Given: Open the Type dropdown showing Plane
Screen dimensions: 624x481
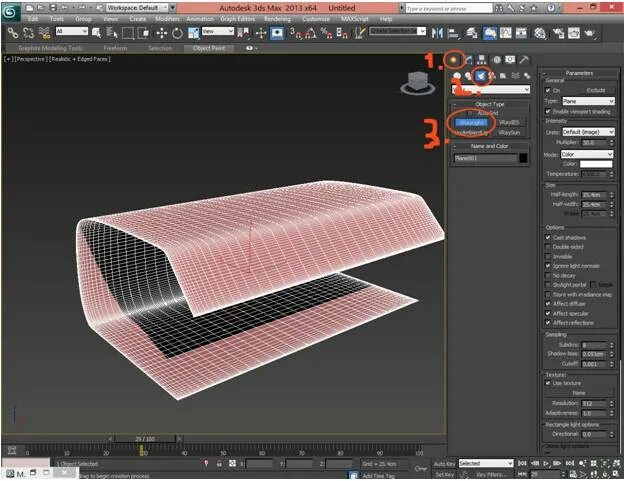Looking at the screenshot, I should coord(589,101).
